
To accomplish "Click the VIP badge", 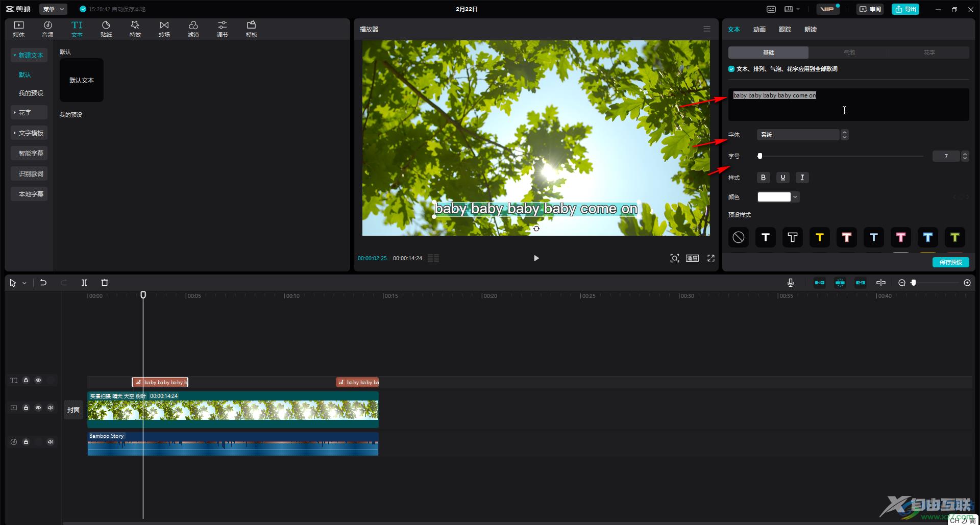I will (827, 9).
